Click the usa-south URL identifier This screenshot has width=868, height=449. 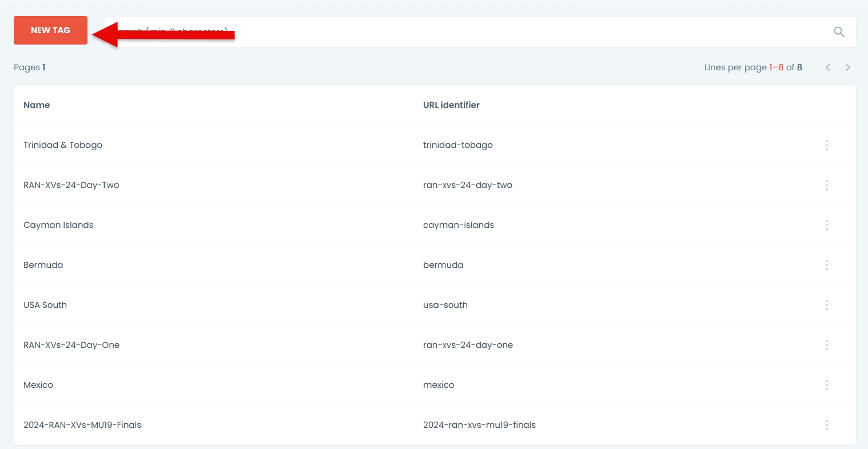445,305
